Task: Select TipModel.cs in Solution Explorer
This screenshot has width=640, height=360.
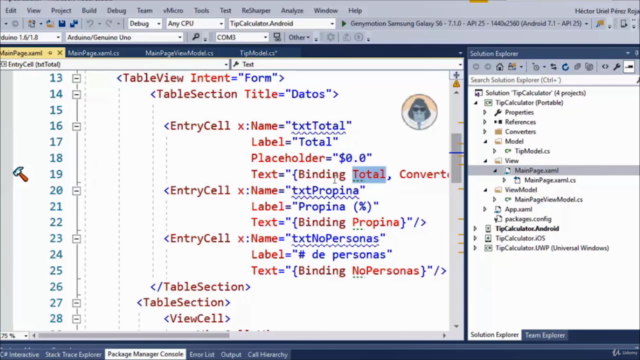Action: point(531,151)
